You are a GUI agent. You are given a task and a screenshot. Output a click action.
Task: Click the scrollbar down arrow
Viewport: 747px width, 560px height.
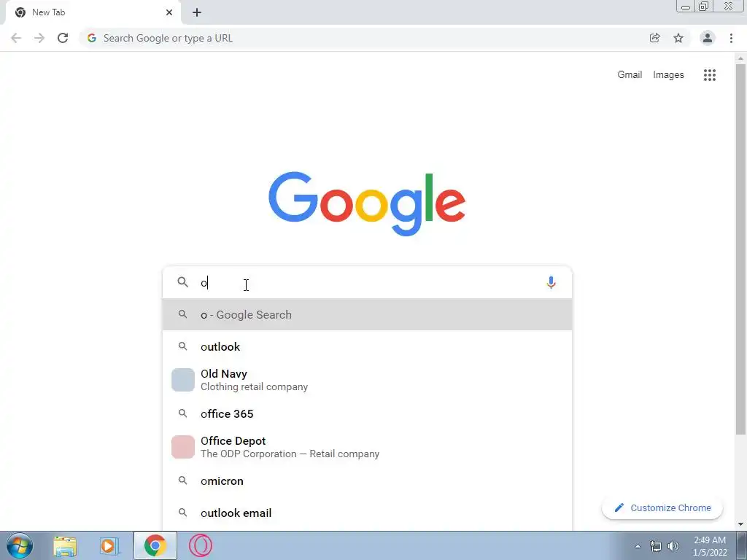(x=740, y=525)
